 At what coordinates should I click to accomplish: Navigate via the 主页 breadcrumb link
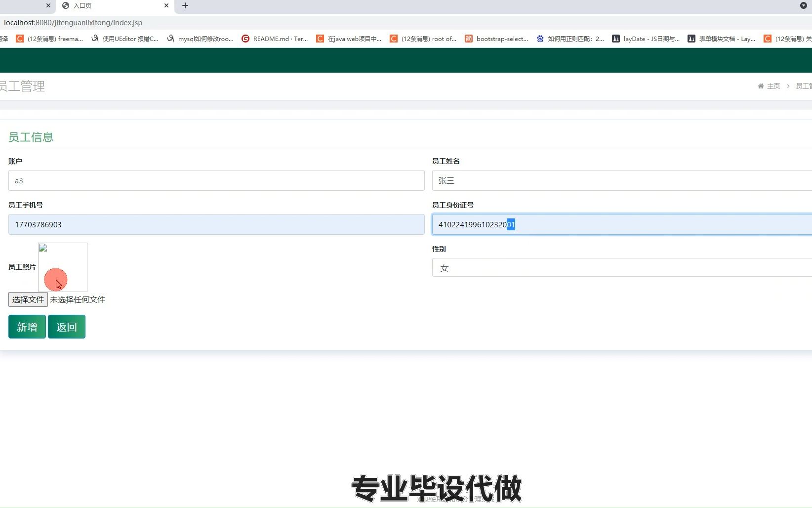click(x=773, y=86)
